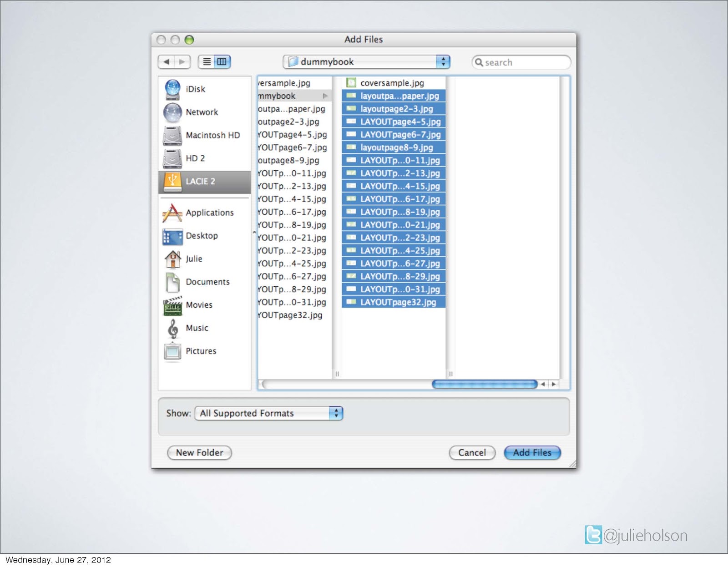Open Pictures folder in sidebar
The height and width of the screenshot is (568, 728).
pos(205,351)
